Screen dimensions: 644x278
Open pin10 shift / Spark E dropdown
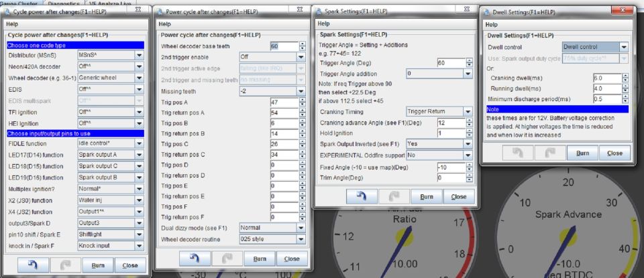(x=111, y=234)
